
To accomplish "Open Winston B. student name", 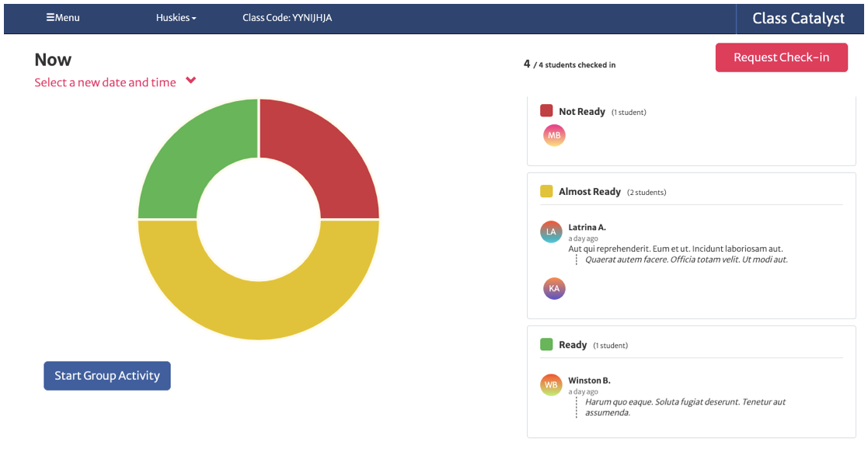I will coord(589,381).
